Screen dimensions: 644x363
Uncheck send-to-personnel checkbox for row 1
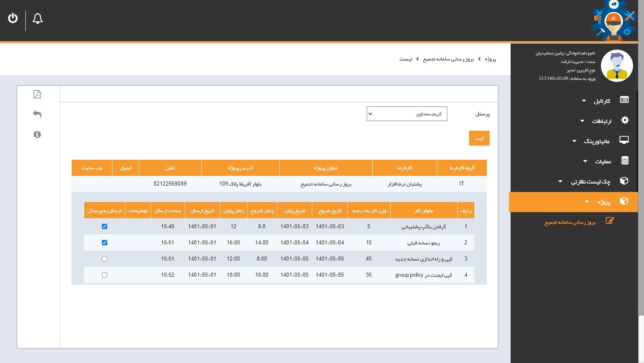point(104,227)
